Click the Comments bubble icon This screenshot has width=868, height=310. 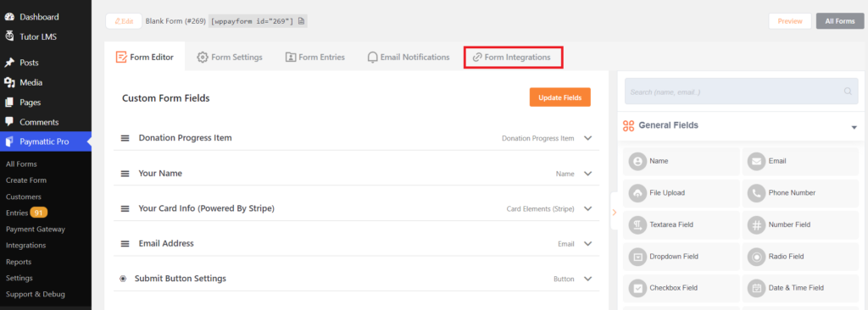pos(9,122)
